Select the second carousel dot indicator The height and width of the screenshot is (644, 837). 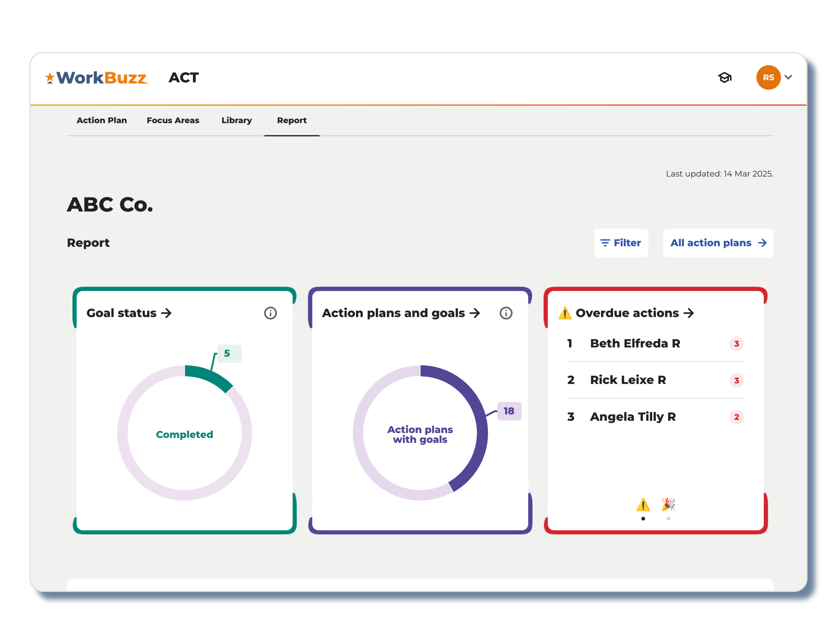point(668,519)
